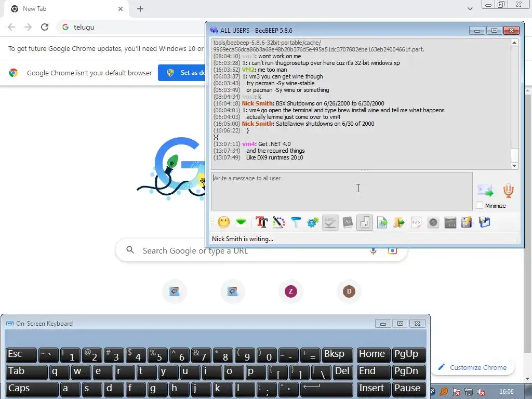Close the New Tab tab

tap(121, 9)
